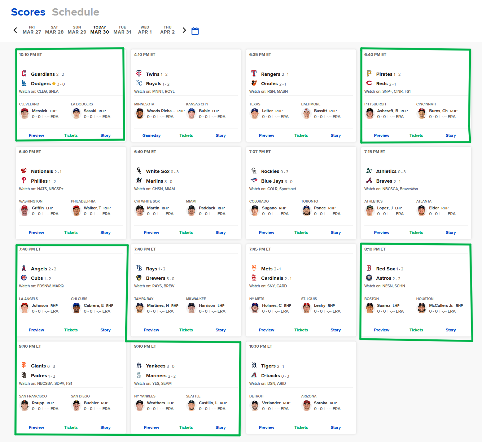
Task: Read the Story for the Rays–Brewers game
Action: tap(220, 330)
